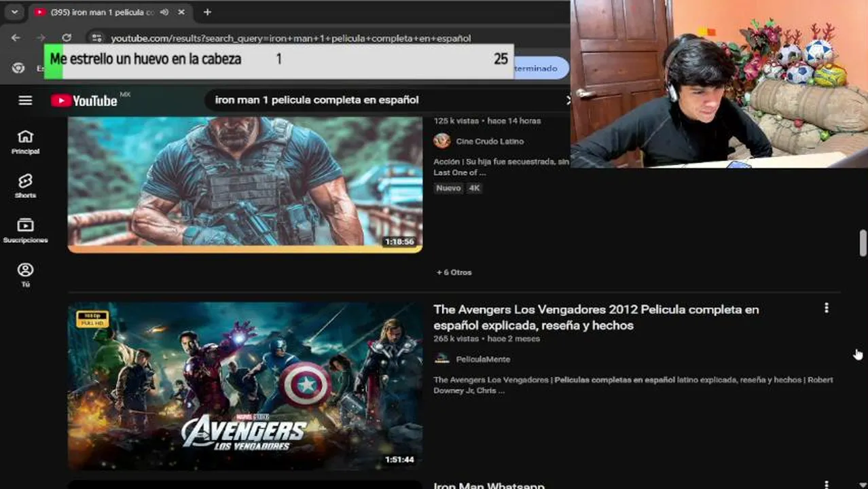Go back with browser back arrow
The height and width of the screenshot is (489, 868).
[x=16, y=38]
